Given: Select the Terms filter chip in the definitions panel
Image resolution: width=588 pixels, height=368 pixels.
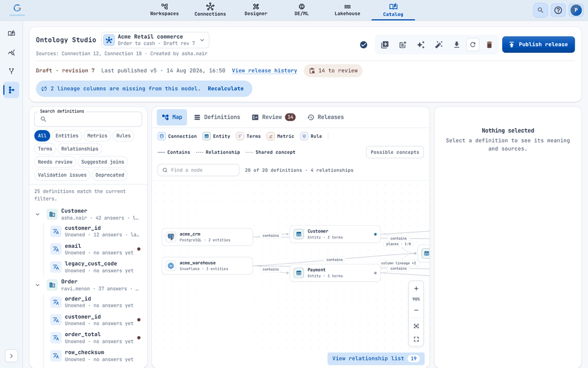Looking at the screenshot, I should pyautogui.click(x=45, y=148).
